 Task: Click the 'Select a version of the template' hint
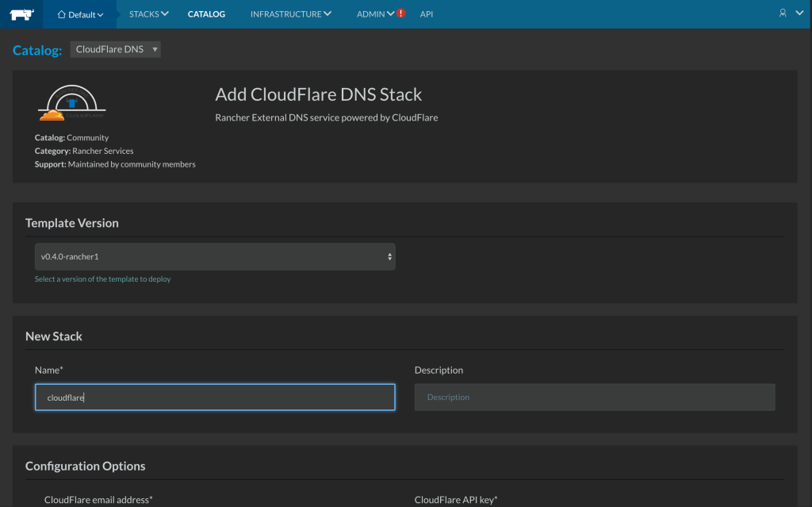102,279
